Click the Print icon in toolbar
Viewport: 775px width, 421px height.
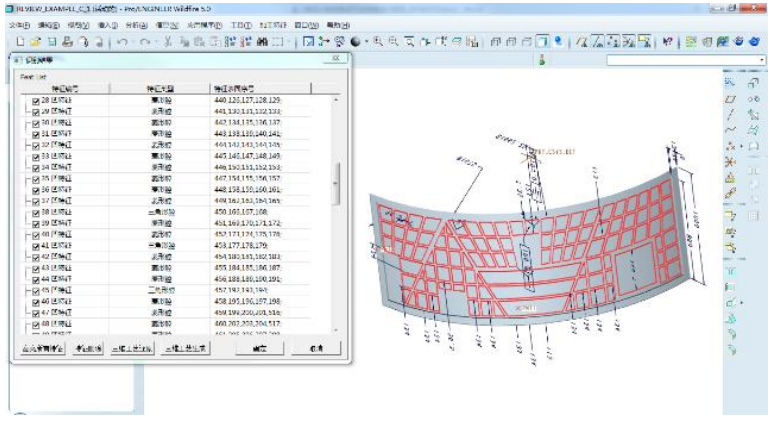67,42
